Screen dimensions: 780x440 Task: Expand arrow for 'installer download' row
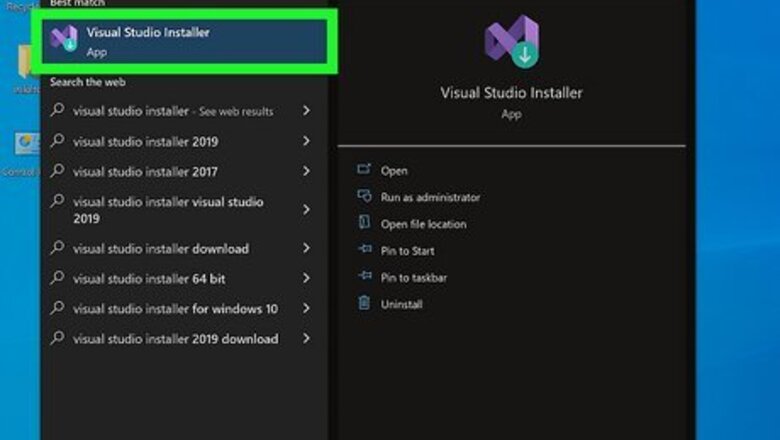tap(306, 248)
